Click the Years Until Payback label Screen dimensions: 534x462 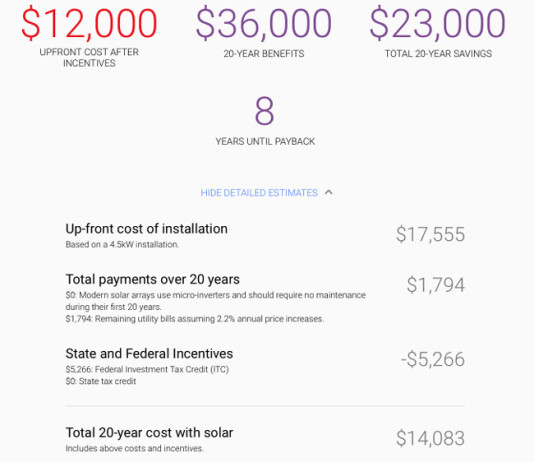(x=265, y=141)
